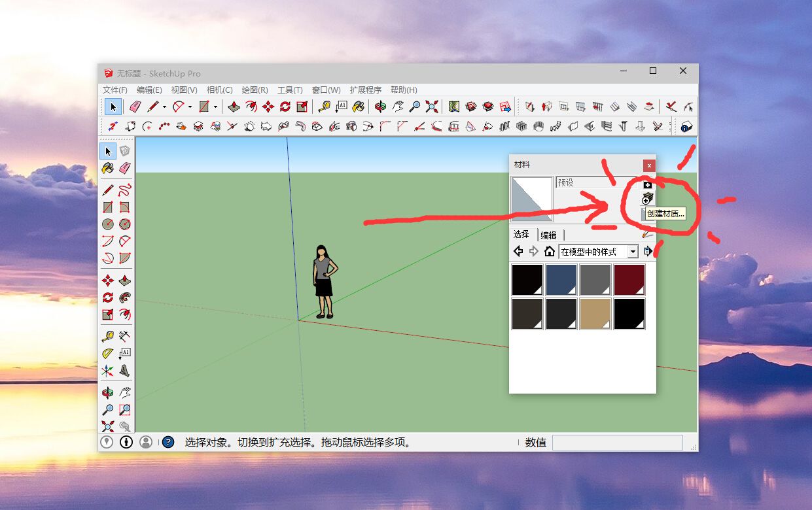Select the Rotated Rectangle tool in left toolbar
The image size is (812, 510).
(x=125, y=207)
